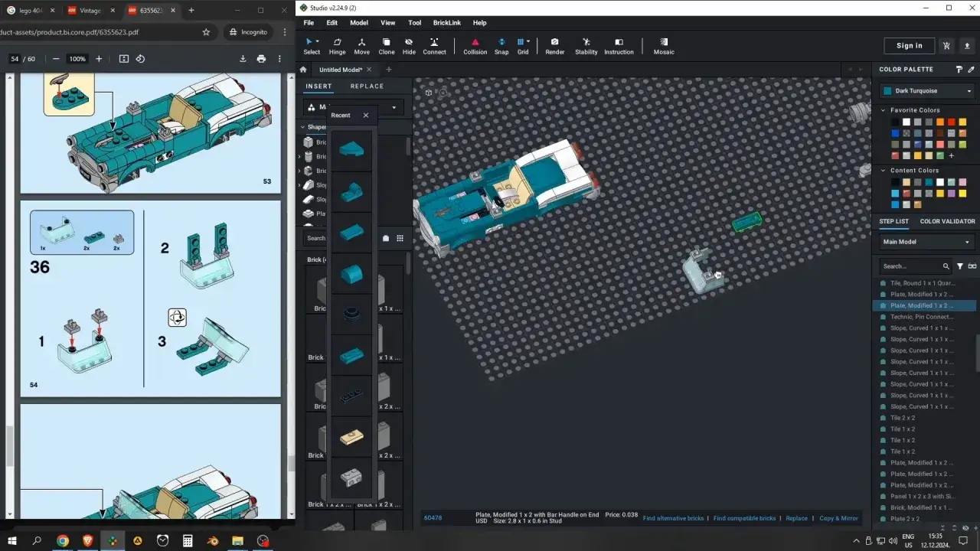Image resolution: width=980 pixels, height=551 pixels.
Task: Click the Replace link in status bar
Action: pos(796,518)
